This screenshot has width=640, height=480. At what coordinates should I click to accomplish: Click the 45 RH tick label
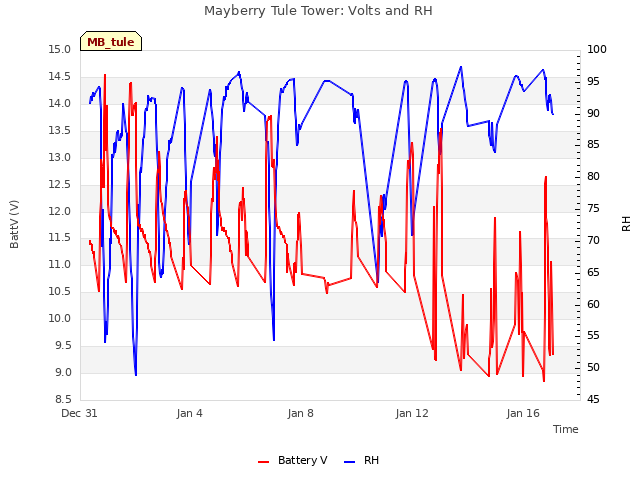click(x=593, y=399)
